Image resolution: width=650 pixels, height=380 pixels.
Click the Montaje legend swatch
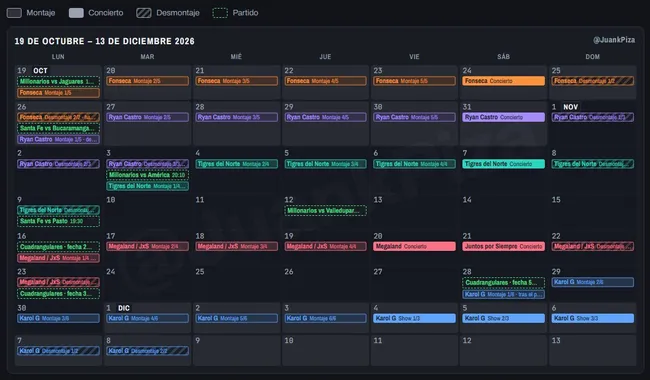tap(14, 13)
